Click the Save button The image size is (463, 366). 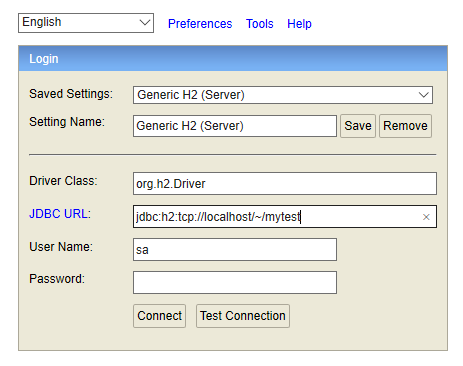point(358,126)
